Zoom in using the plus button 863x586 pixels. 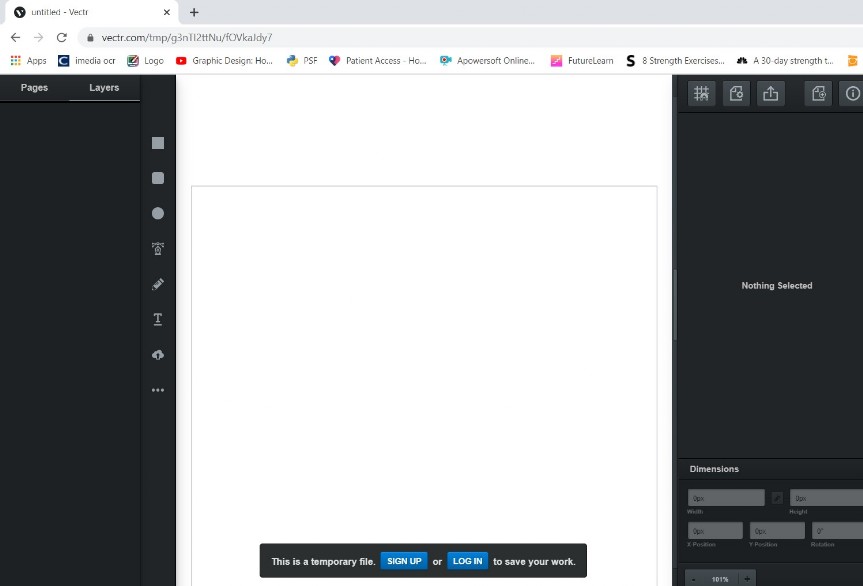tap(747, 579)
